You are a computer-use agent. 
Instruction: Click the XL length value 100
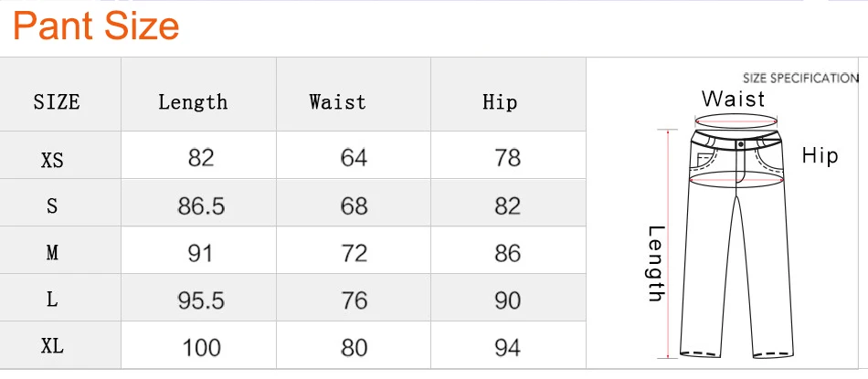pyautogui.click(x=202, y=348)
